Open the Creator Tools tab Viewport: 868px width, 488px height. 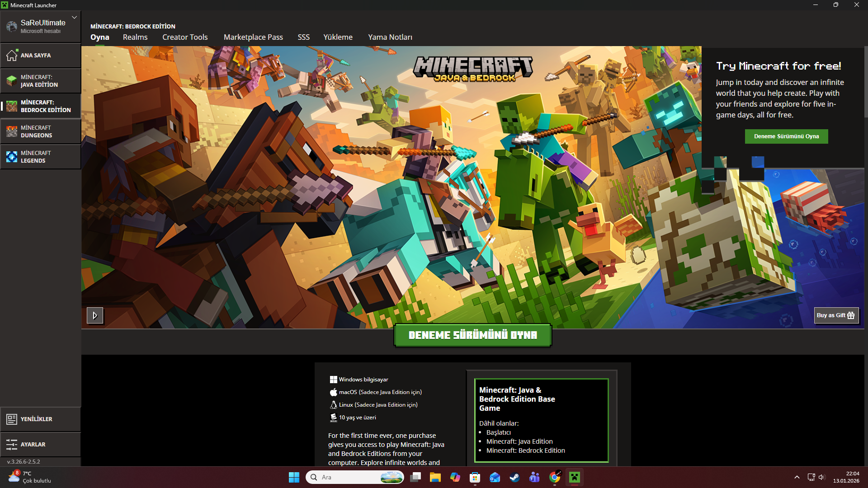point(185,37)
